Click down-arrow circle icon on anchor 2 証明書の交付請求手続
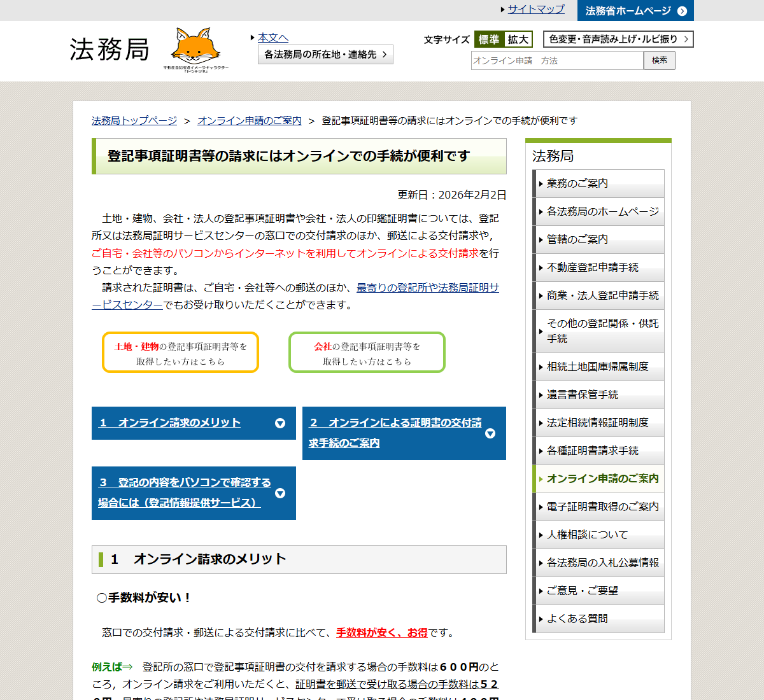Viewport: 764px width, 700px height. pyautogui.click(x=490, y=433)
